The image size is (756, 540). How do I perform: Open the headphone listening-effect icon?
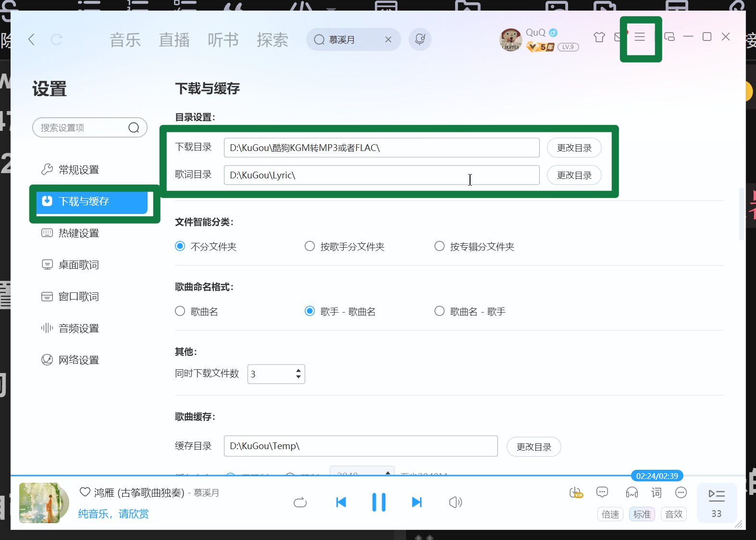tap(632, 492)
